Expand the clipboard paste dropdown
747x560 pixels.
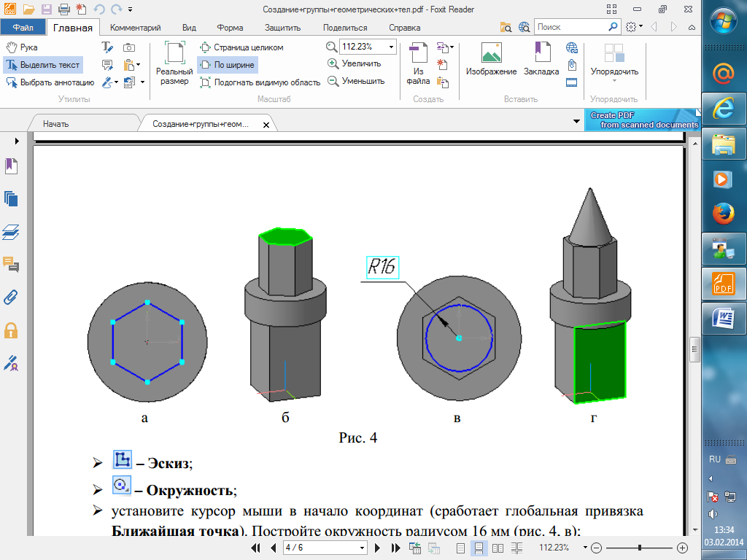[x=138, y=65]
